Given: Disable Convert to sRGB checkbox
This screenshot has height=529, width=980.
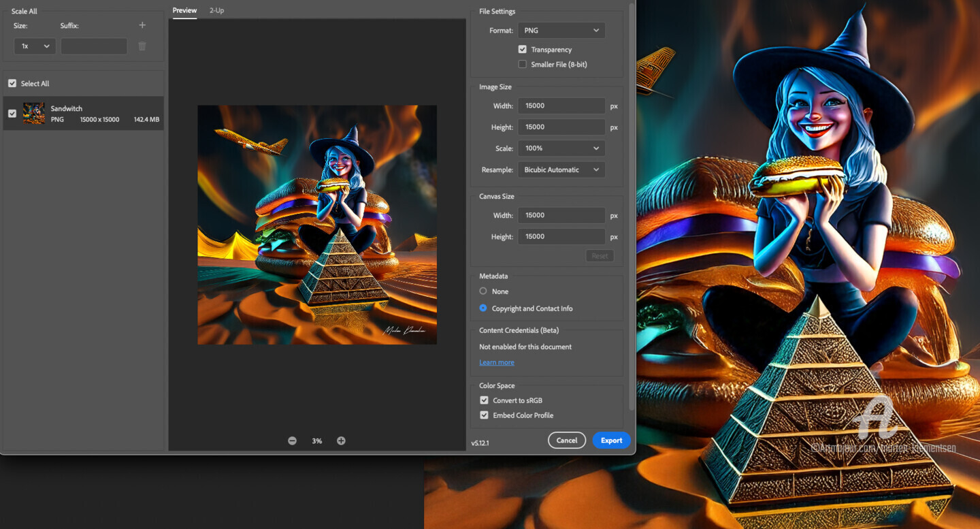Looking at the screenshot, I should tap(484, 400).
